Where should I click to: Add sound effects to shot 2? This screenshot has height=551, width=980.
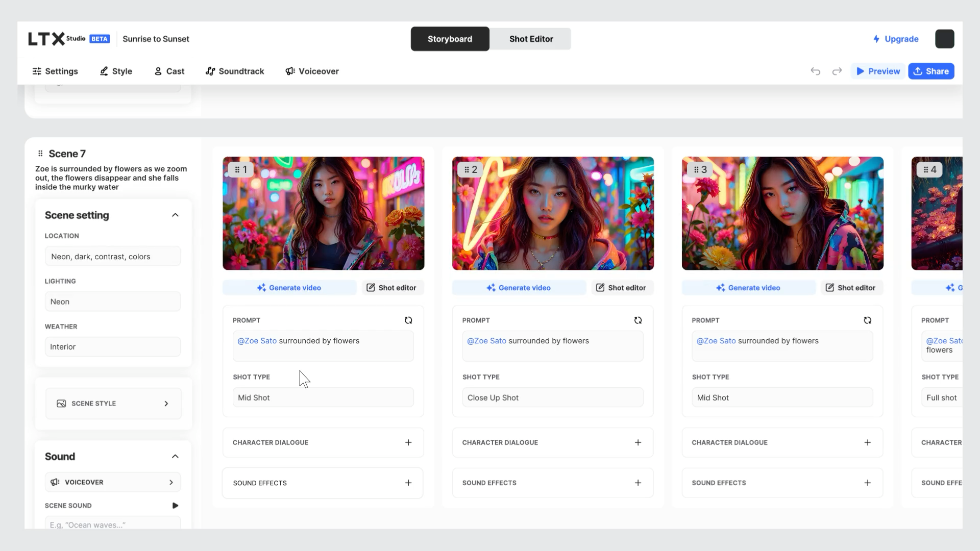pyautogui.click(x=638, y=483)
